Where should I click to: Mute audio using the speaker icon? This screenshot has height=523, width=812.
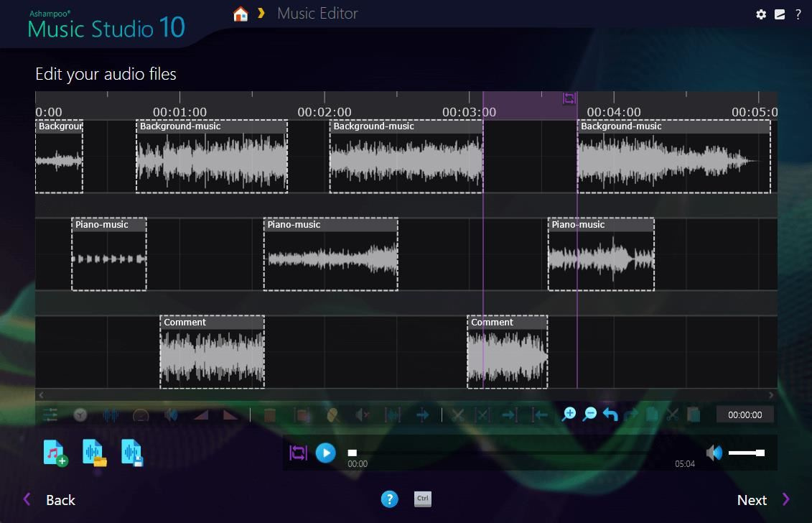(714, 453)
